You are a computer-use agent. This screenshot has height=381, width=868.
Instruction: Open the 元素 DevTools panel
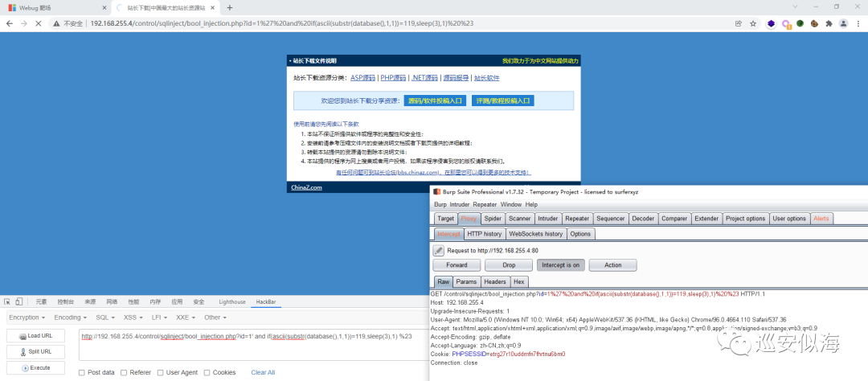click(x=41, y=301)
